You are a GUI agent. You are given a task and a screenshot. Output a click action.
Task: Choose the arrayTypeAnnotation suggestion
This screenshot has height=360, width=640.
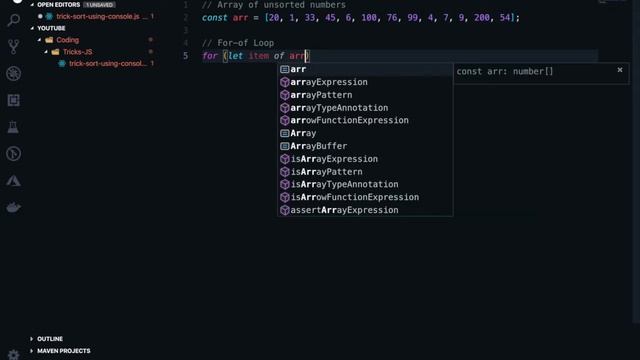(365, 108)
